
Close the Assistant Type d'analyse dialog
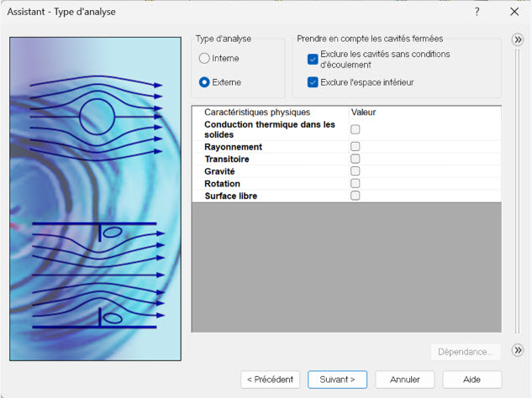tap(514, 12)
